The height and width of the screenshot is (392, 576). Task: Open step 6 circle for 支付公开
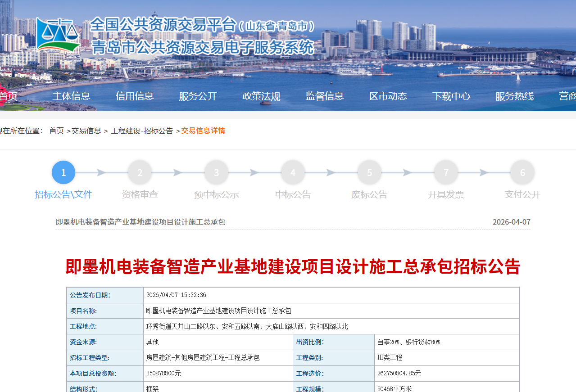point(523,172)
